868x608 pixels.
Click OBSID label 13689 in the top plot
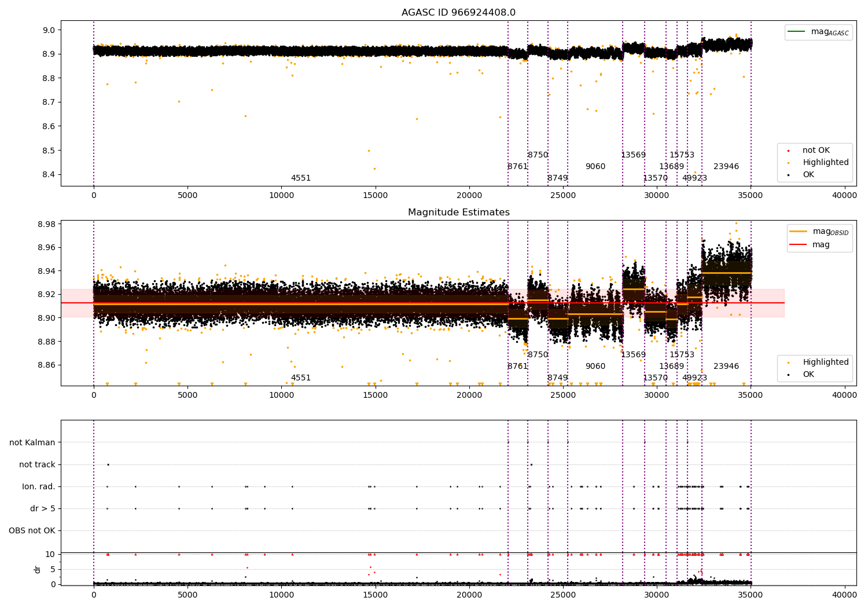(x=671, y=167)
